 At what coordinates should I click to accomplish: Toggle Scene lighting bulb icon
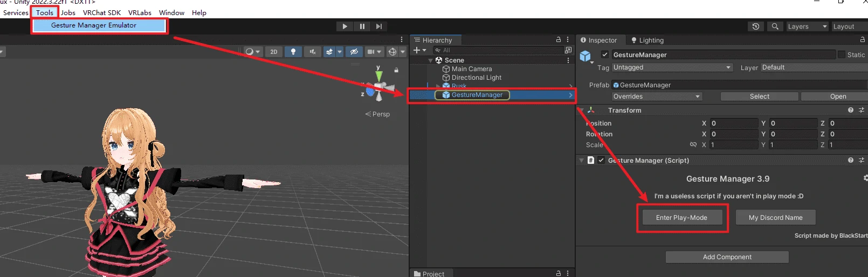pos(293,52)
